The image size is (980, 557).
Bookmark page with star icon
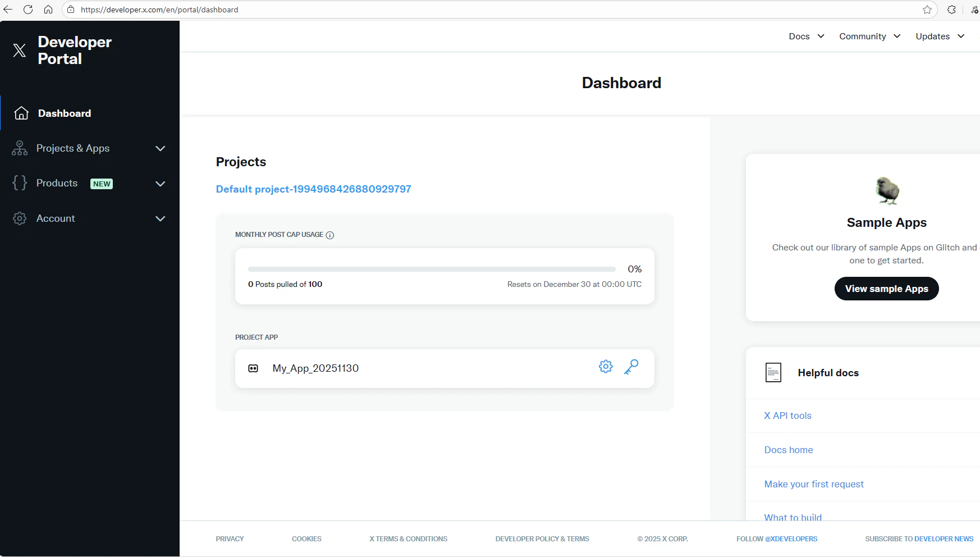point(927,10)
